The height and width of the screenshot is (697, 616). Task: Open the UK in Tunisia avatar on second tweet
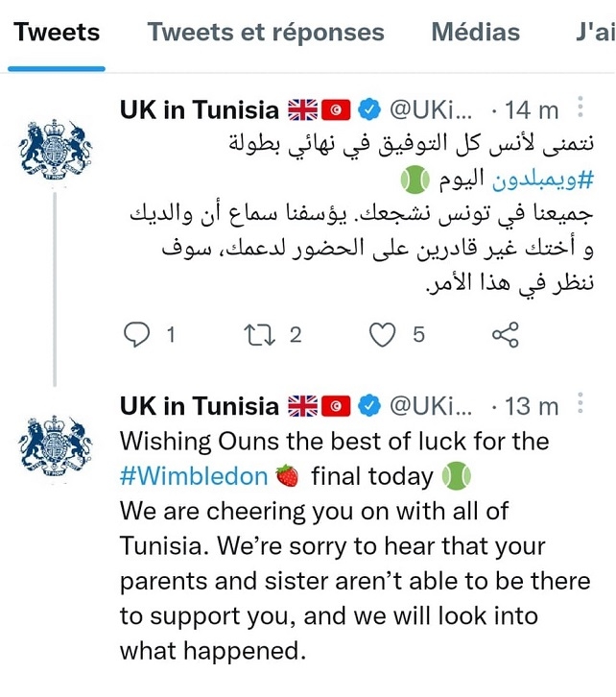[x=55, y=446]
